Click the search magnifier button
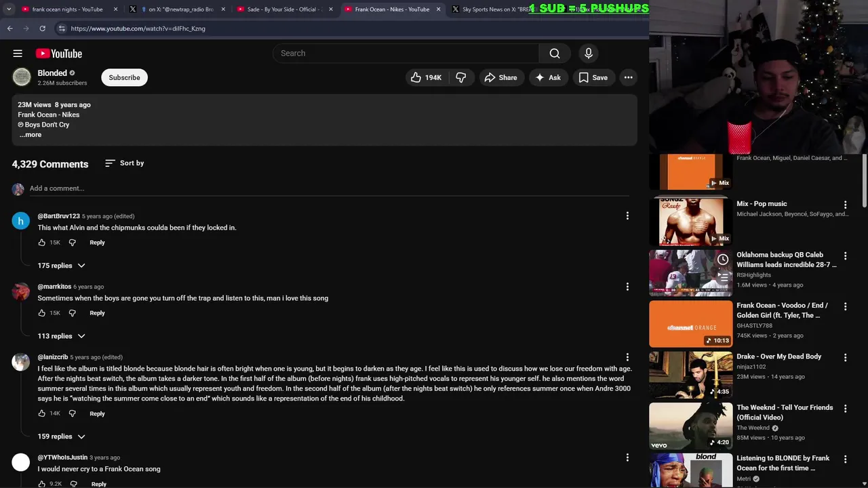The height and width of the screenshot is (488, 868). tap(555, 54)
